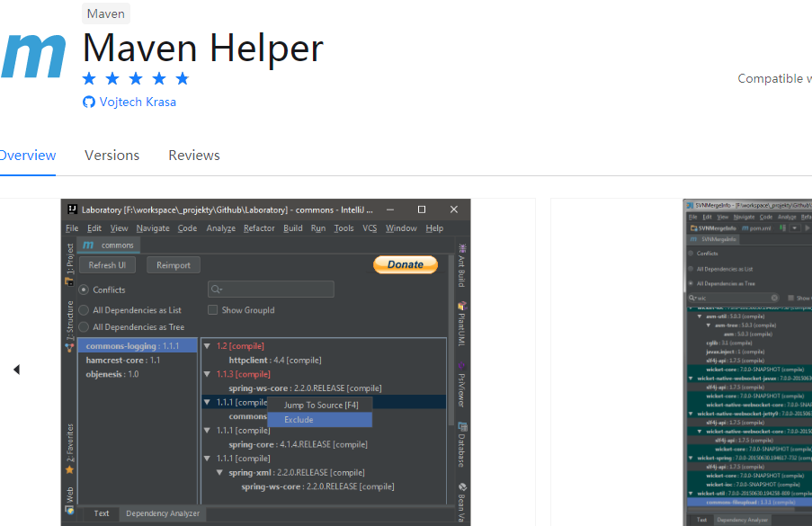
Task: Select All Dependencies as Tree radio button
Action: tap(84, 327)
